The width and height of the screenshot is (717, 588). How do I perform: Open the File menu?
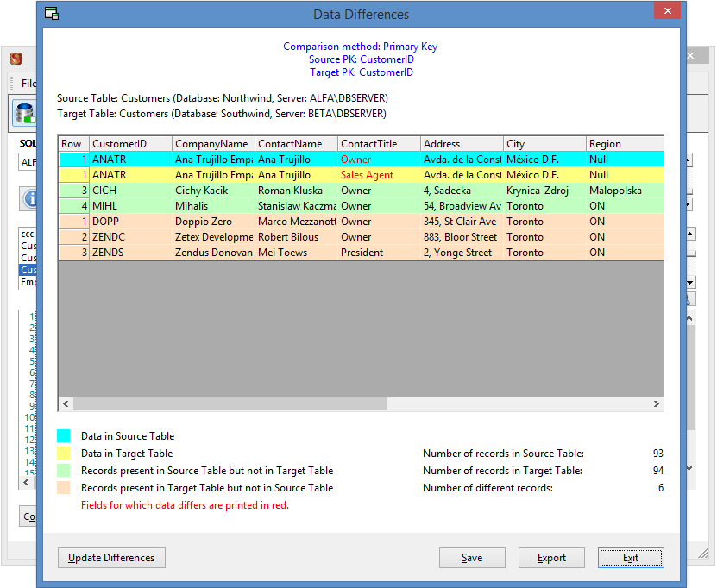coord(28,84)
